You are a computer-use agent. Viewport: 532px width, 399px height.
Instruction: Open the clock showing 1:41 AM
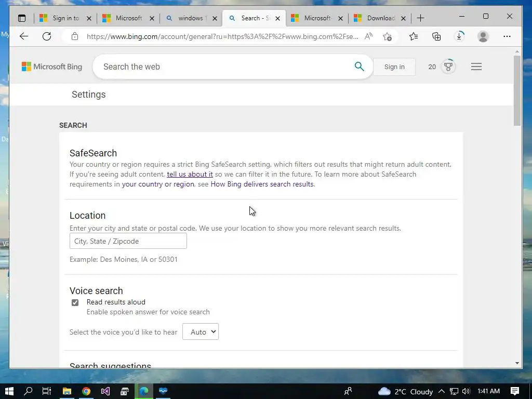click(x=488, y=391)
